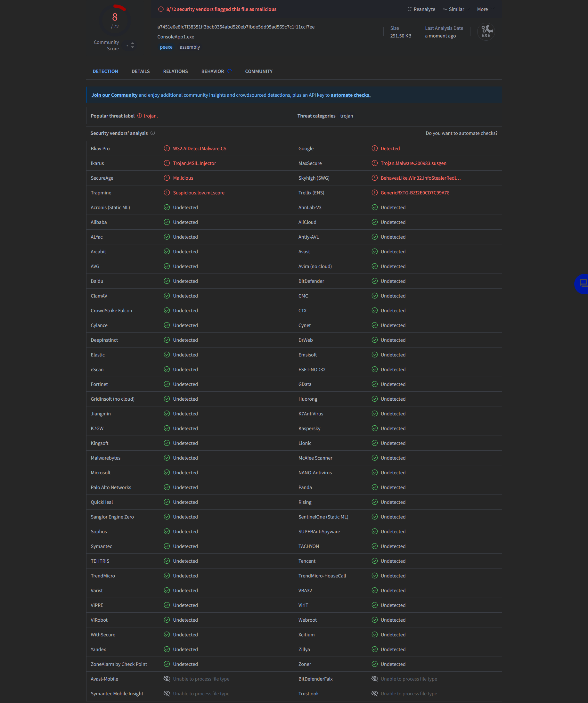Click Do you want to automate checks
The width and height of the screenshot is (588, 703).
tap(461, 133)
